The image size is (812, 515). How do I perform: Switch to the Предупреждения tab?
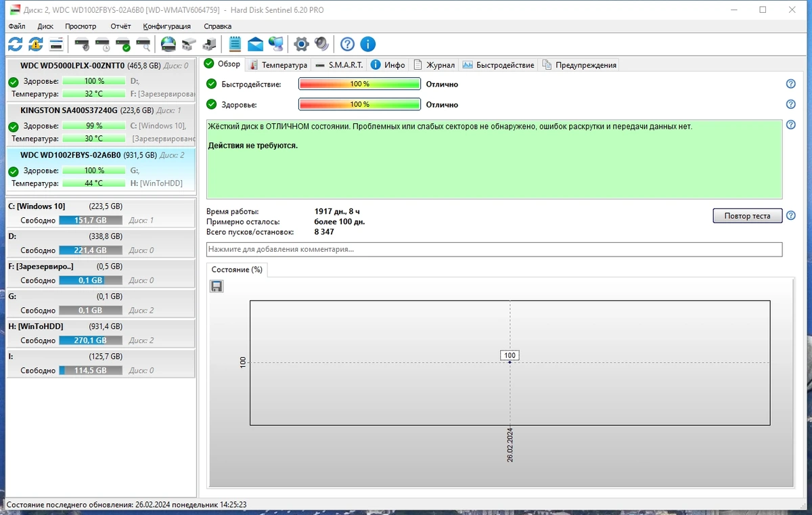pyautogui.click(x=579, y=65)
